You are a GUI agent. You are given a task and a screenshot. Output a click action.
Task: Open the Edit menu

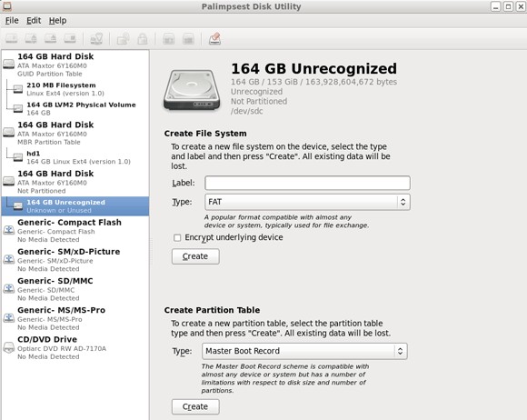point(34,21)
